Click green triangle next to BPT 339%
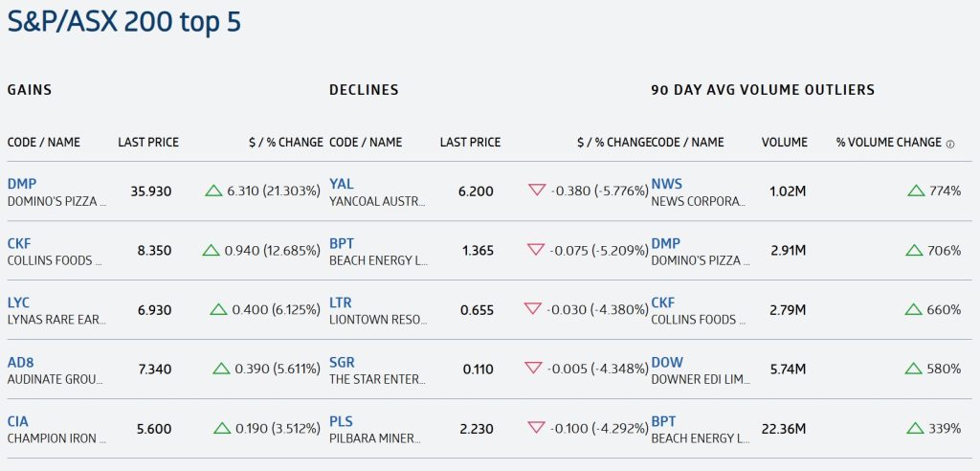Image resolution: width=980 pixels, height=471 pixels. [915, 428]
